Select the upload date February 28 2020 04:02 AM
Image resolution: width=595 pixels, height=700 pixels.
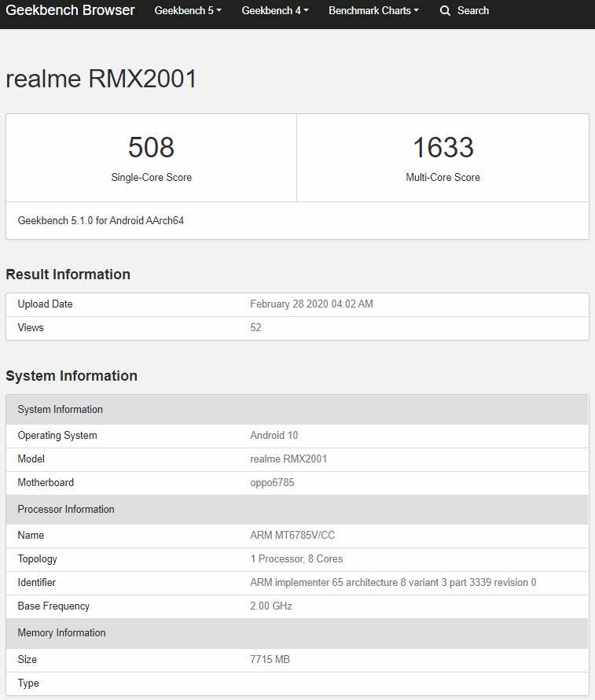(311, 304)
